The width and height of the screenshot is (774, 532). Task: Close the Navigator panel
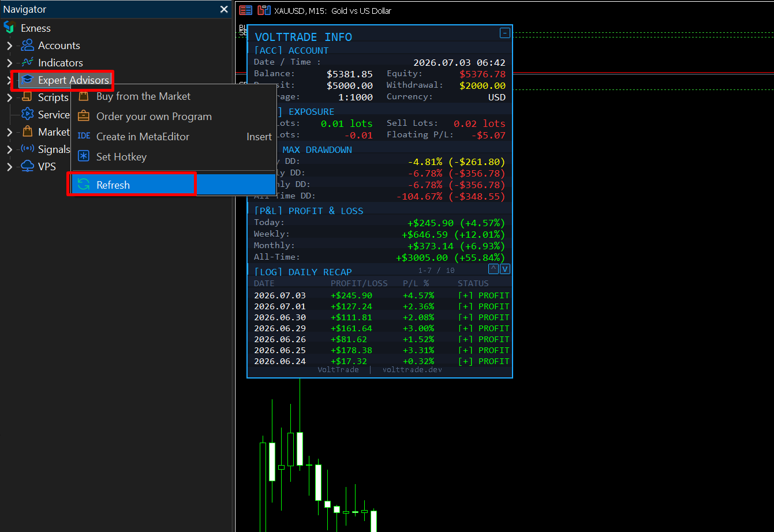224,9
